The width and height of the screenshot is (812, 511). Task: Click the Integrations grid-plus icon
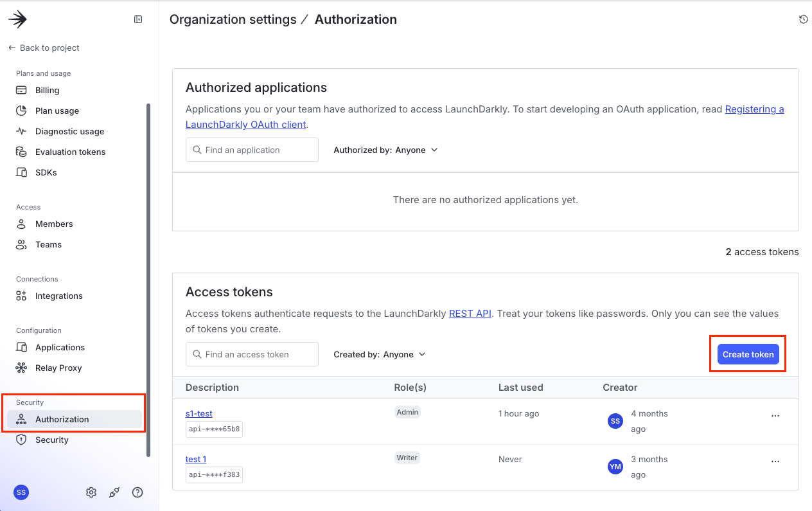[x=21, y=296]
